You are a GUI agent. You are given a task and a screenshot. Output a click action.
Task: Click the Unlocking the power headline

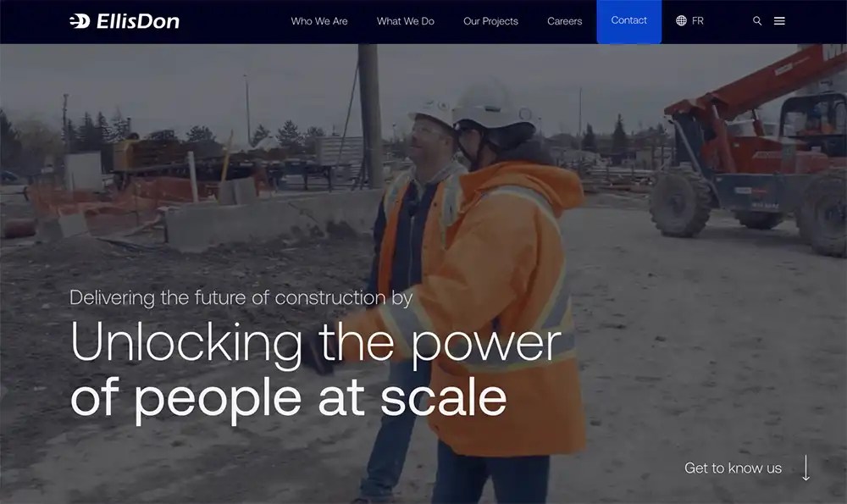316,342
